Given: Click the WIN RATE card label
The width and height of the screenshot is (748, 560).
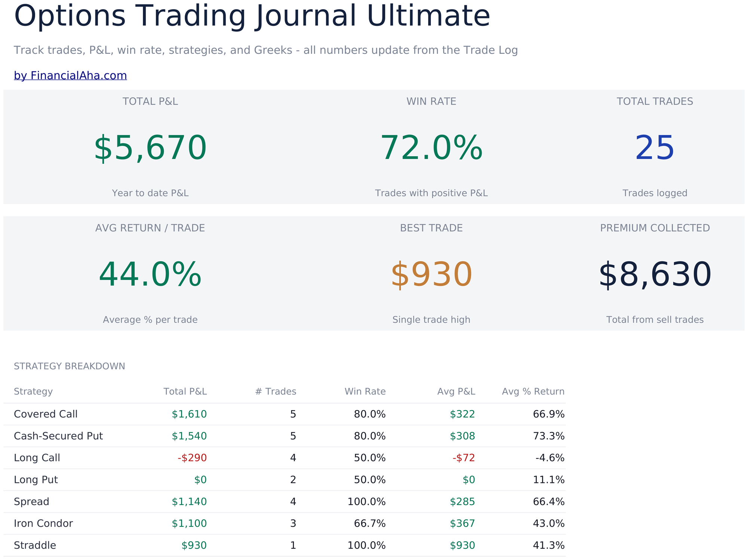Looking at the screenshot, I should 431,102.
